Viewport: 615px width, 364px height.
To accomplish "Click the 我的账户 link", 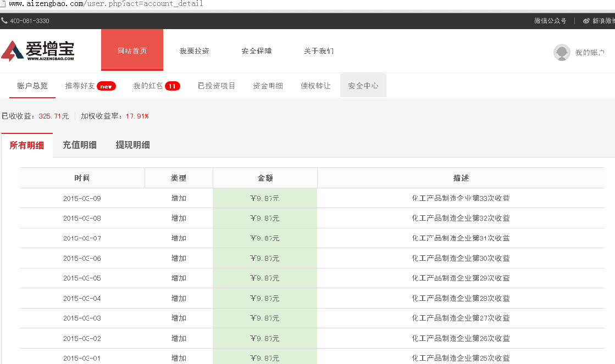I will pos(589,53).
